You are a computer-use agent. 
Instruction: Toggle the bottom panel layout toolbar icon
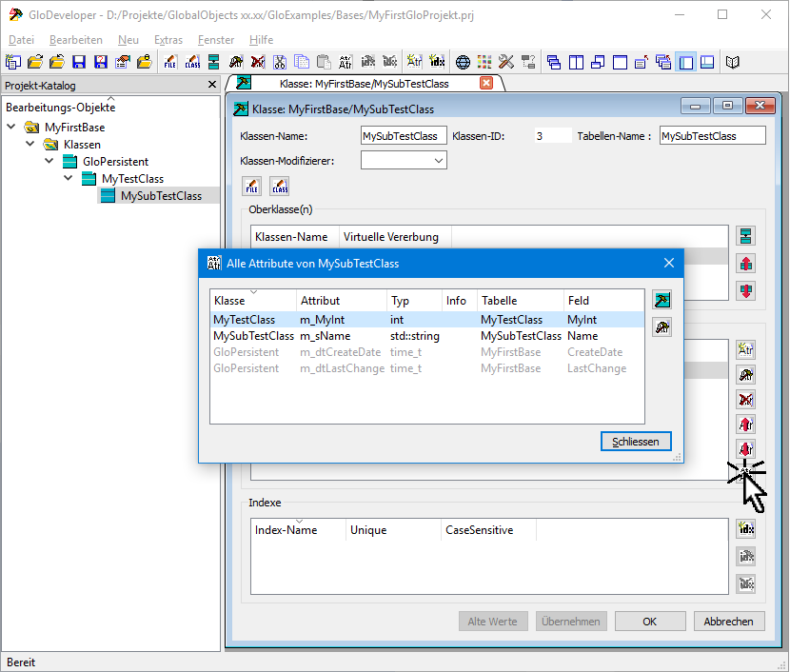point(707,62)
